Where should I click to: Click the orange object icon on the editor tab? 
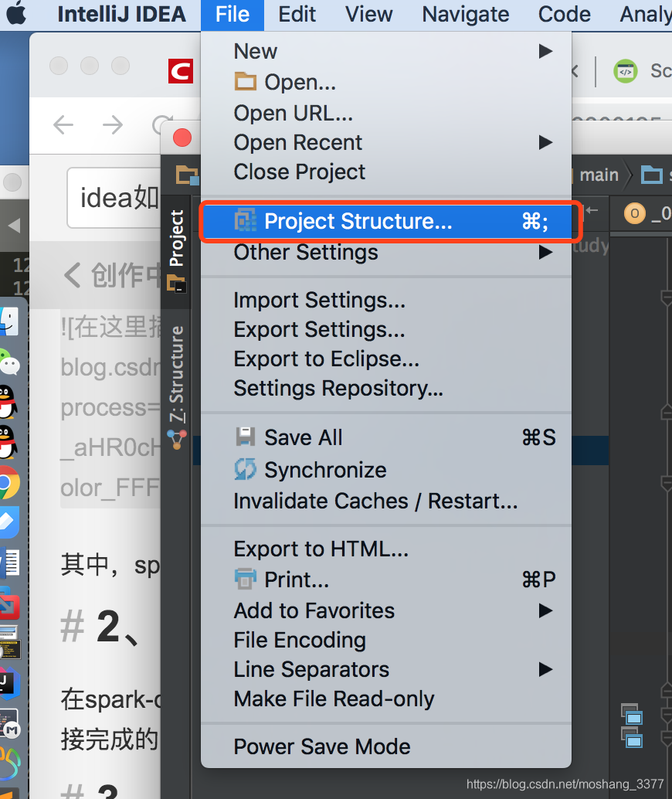pos(635,213)
